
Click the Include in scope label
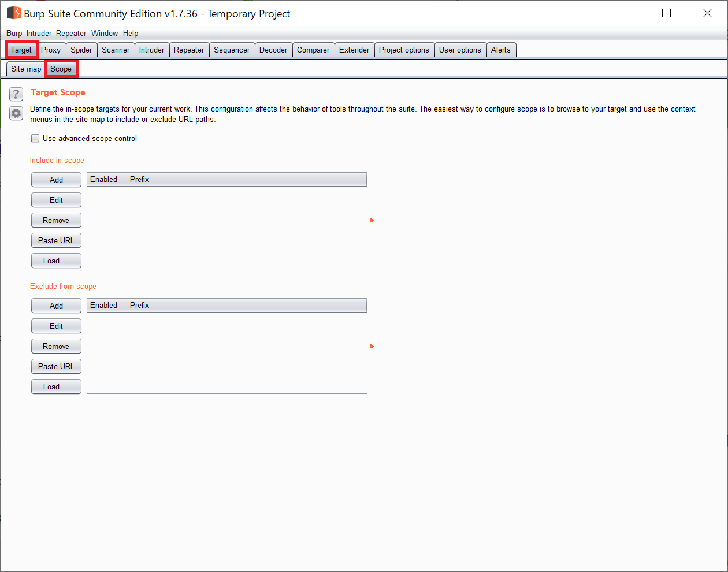[x=57, y=160]
